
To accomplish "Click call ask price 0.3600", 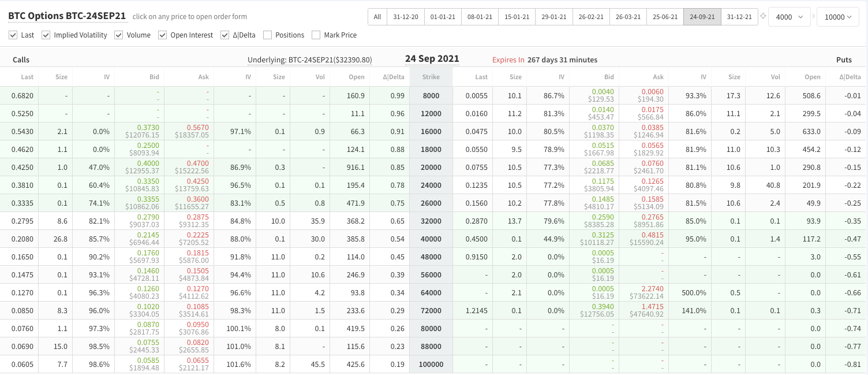I will 197,199.
